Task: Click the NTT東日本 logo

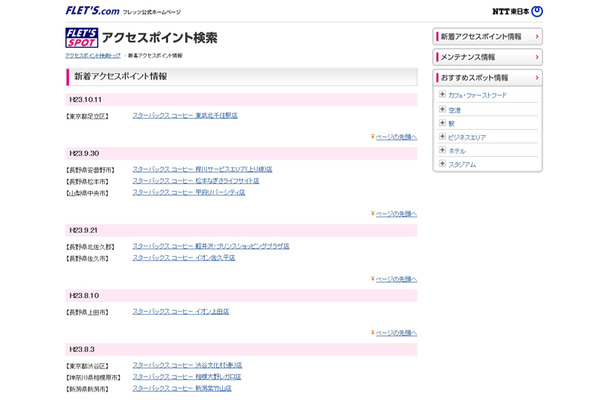Action: point(517,11)
